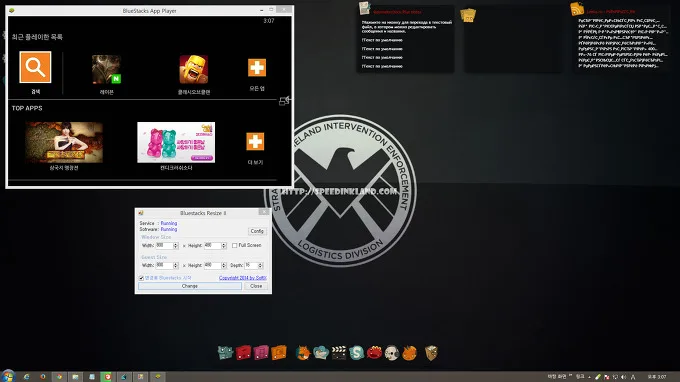Image resolution: width=680 pixels, height=382 pixels.
Task: Open the notes widget icon on desktop
Action: (364, 8)
